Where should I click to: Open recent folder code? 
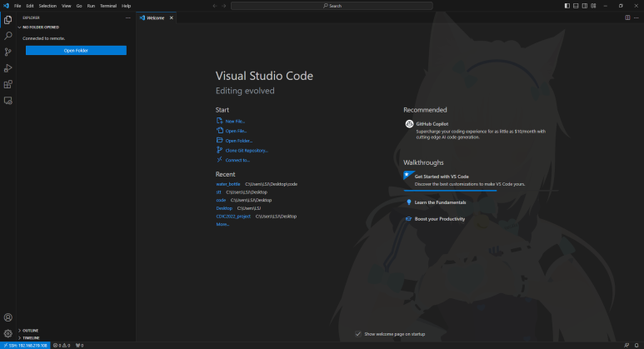point(221,200)
